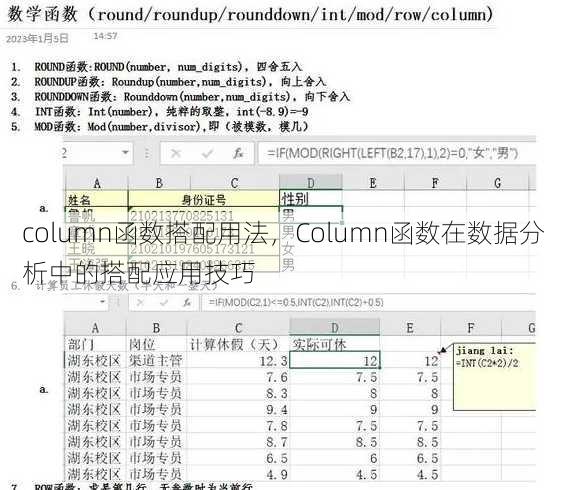Click the 性别 header cell
The width and height of the screenshot is (566, 490).
tap(311, 199)
